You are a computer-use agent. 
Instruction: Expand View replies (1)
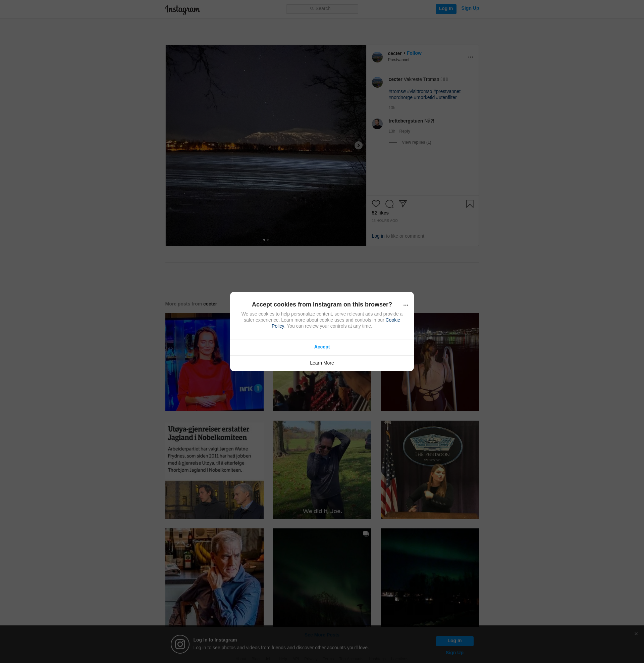(416, 142)
